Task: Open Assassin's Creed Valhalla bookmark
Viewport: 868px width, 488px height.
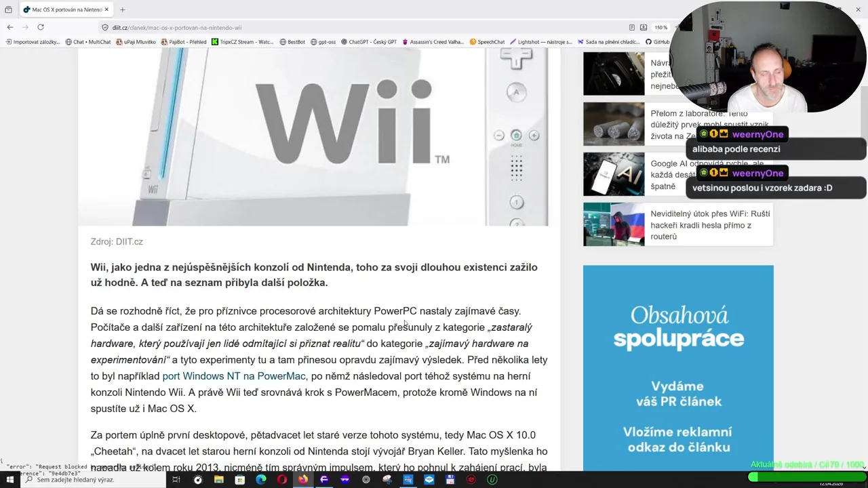Action: [x=433, y=42]
